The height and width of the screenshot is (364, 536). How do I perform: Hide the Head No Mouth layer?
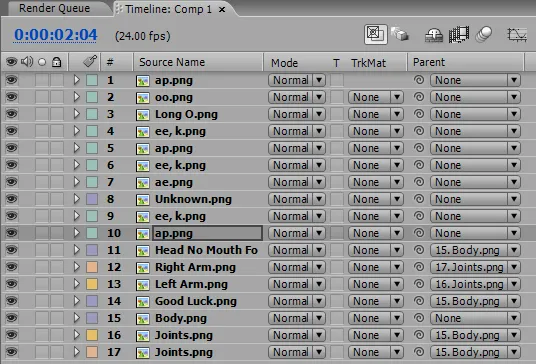[x=11, y=250]
